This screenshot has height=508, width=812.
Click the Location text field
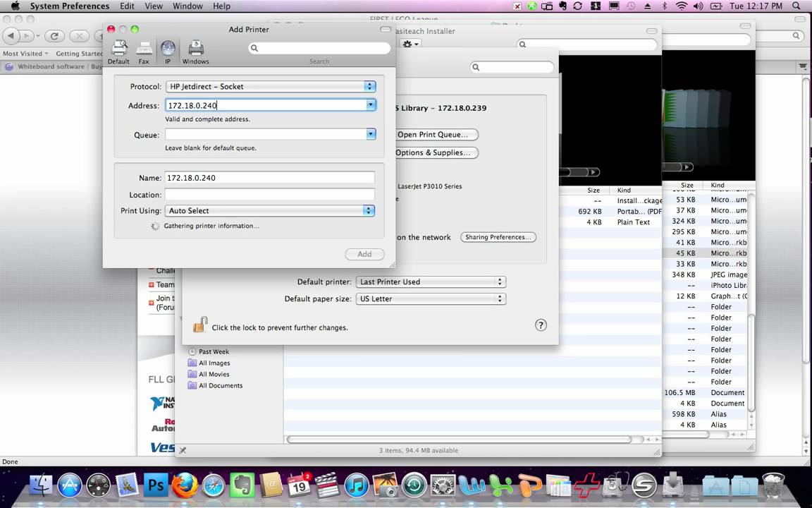[x=269, y=195]
